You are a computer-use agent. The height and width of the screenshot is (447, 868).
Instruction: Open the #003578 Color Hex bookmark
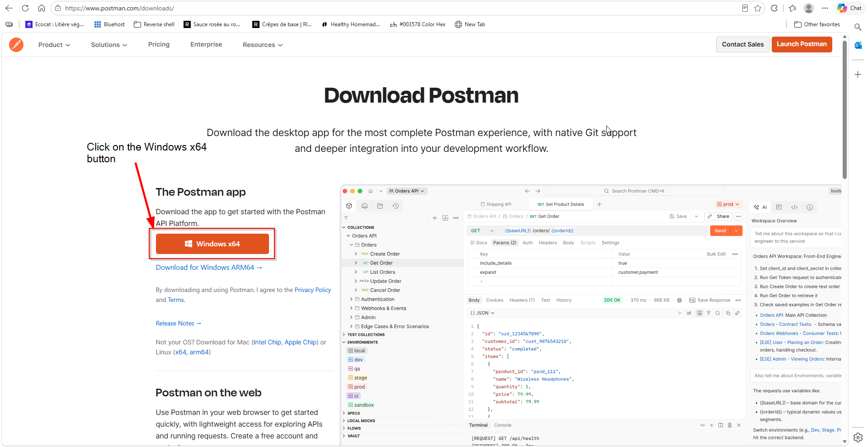pos(418,24)
